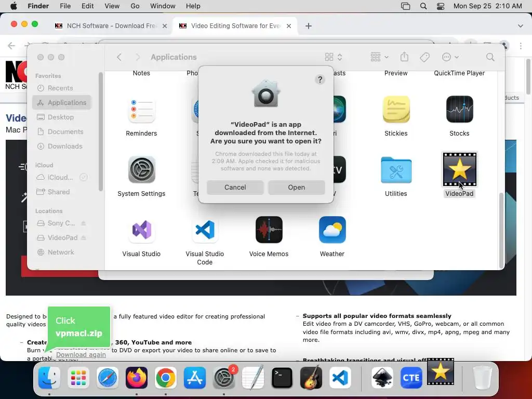Expand the Finder group-by dropdown
The image size is (532, 399).
tap(379, 57)
